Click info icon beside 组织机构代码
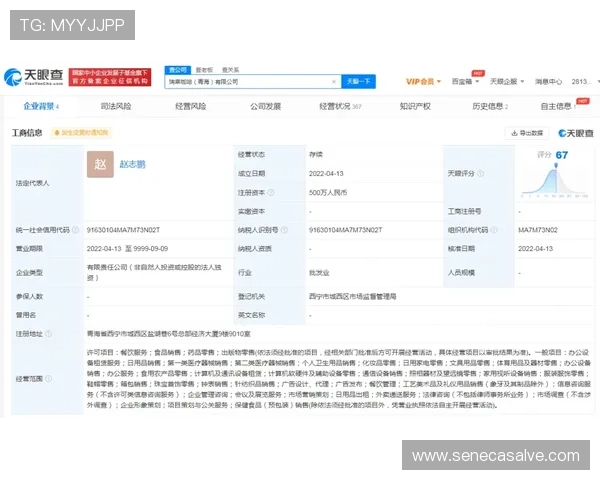The height and width of the screenshot is (480, 600). click(494, 230)
